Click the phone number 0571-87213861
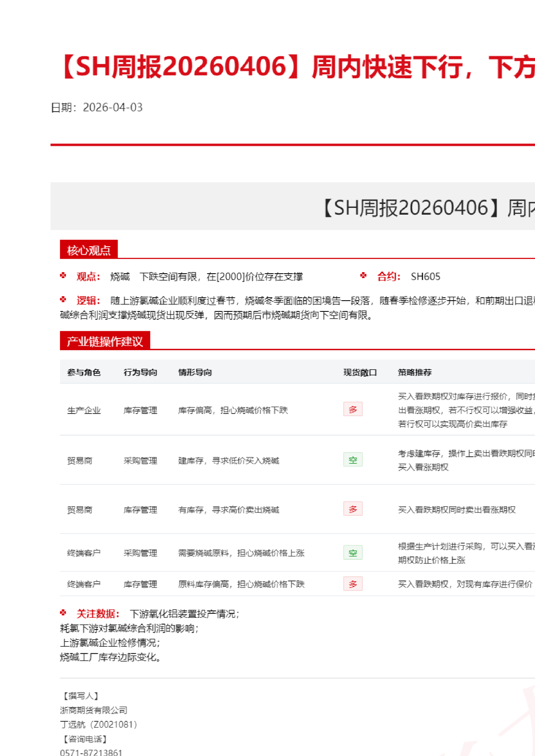 91,752
